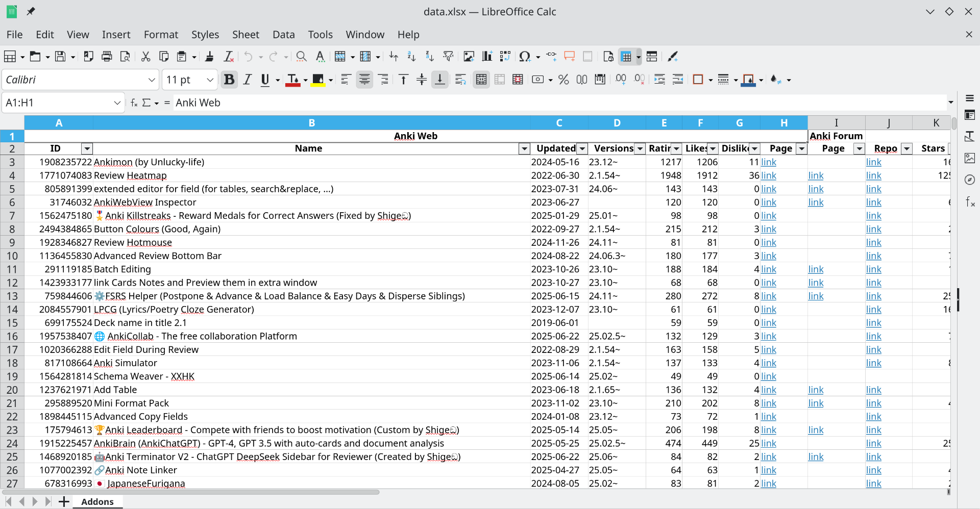Toggle Bold formatting
The height and width of the screenshot is (509, 980).
(229, 80)
